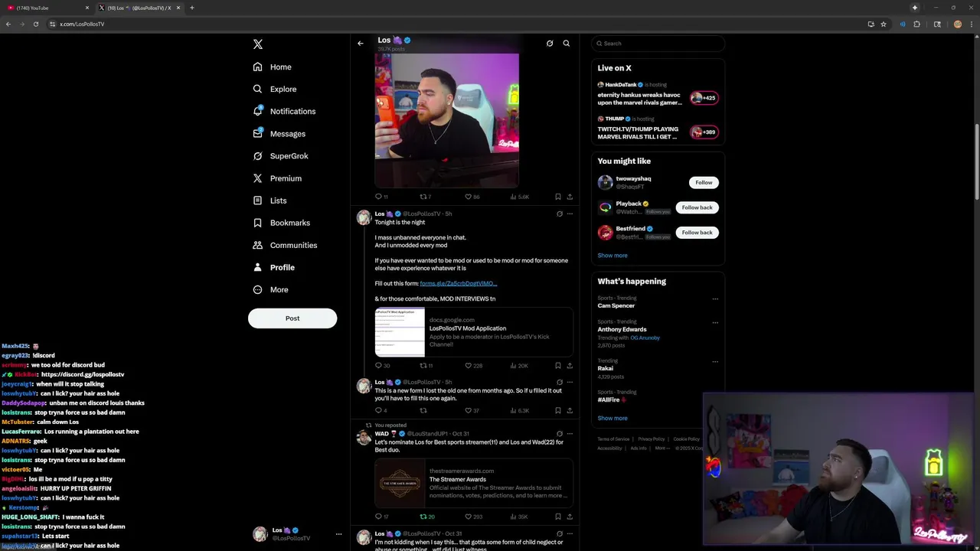Expand the More menu in sidebar
The height and width of the screenshot is (551, 980).
coord(271,290)
